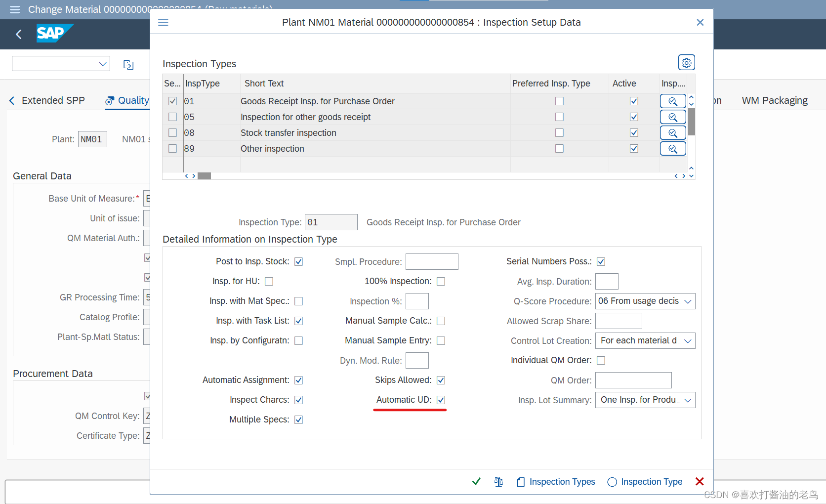
Task: Click the red X to cancel the dialog
Action: pos(700,481)
